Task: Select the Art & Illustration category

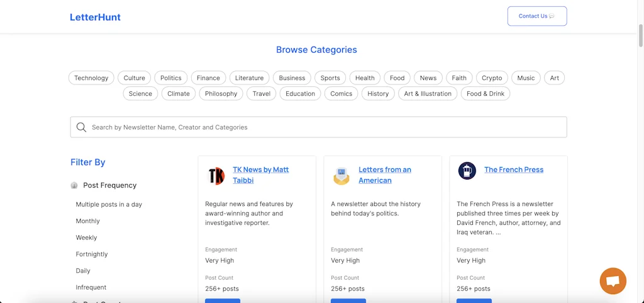Action: pos(428,94)
